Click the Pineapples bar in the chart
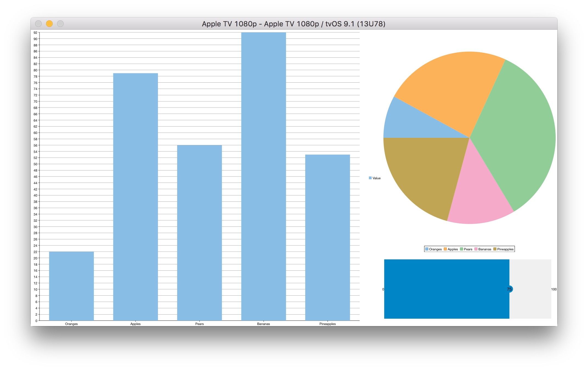This screenshot has width=588, height=370. (x=327, y=237)
